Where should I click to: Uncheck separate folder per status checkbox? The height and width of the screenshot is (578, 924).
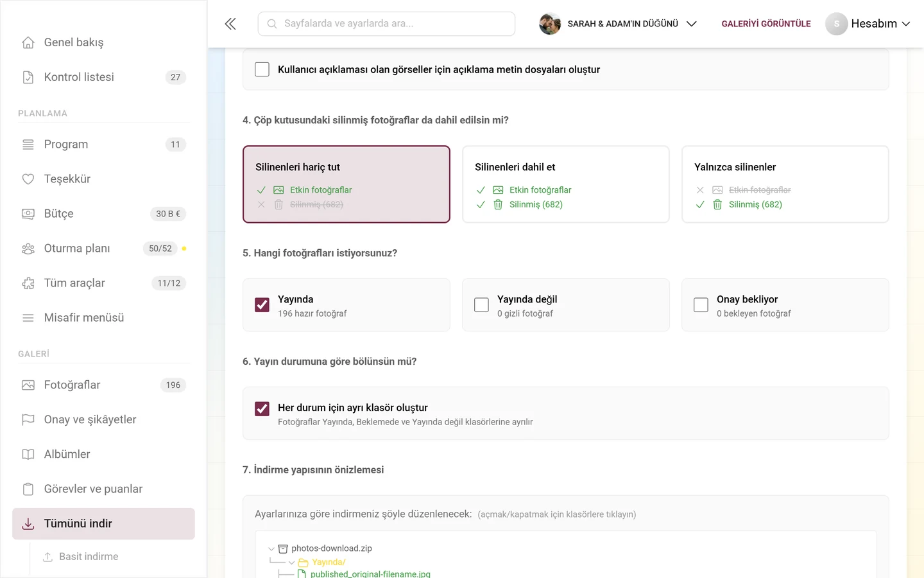pyautogui.click(x=262, y=408)
